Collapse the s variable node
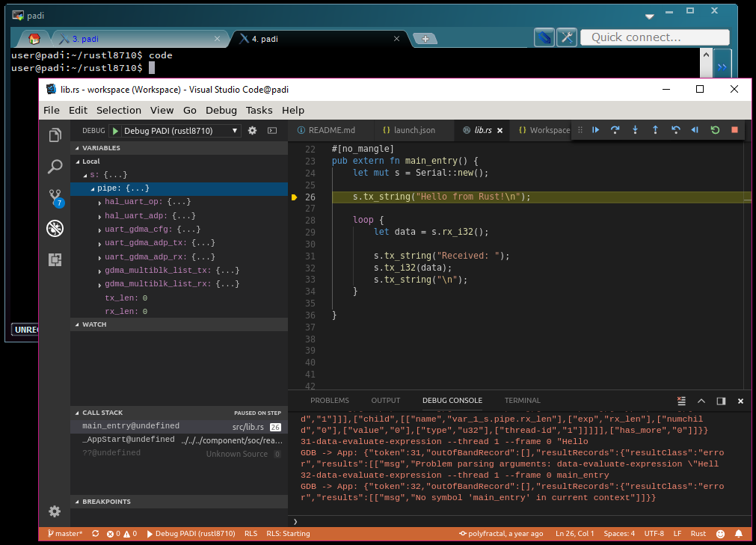This screenshot has height=545, width=756. (x=86, y=176)
